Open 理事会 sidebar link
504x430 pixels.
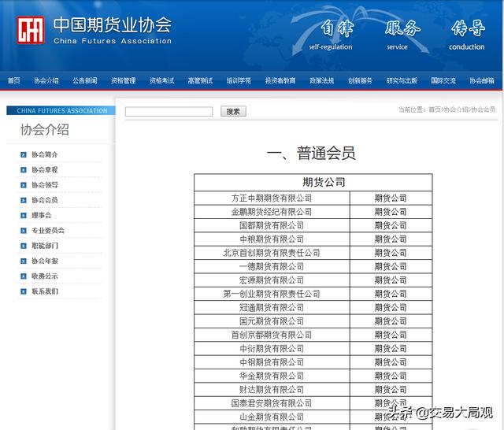click(42, 215)
